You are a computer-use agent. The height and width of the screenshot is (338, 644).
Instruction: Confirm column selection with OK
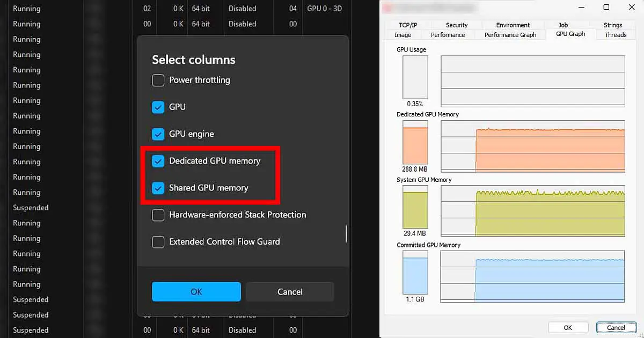196,291
